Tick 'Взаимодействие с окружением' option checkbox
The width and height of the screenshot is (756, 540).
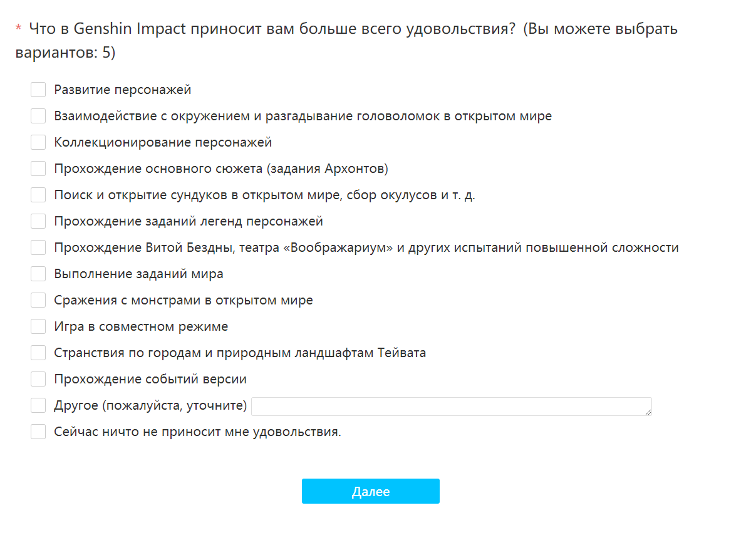click(x=38, y=117)
